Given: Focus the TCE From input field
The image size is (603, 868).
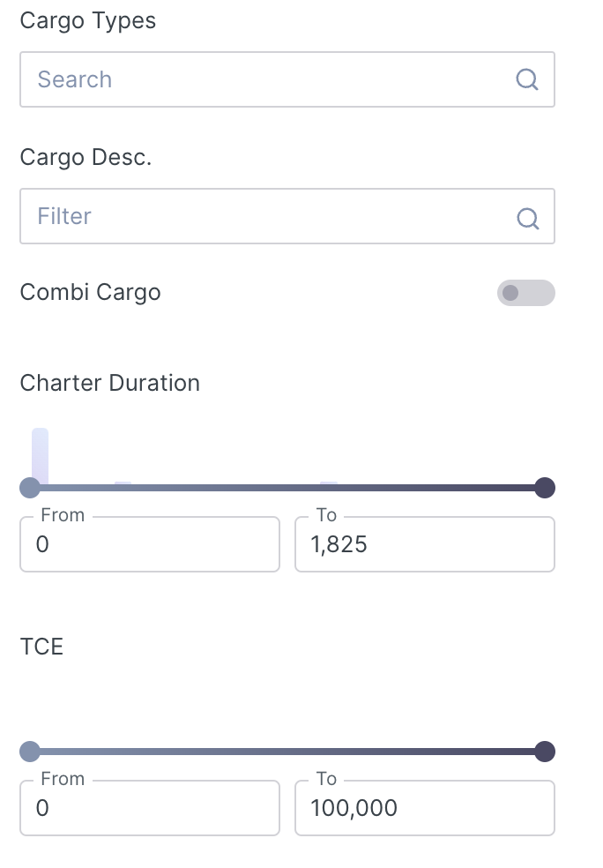Looking at the screenshot, I should tap(150, 808).
